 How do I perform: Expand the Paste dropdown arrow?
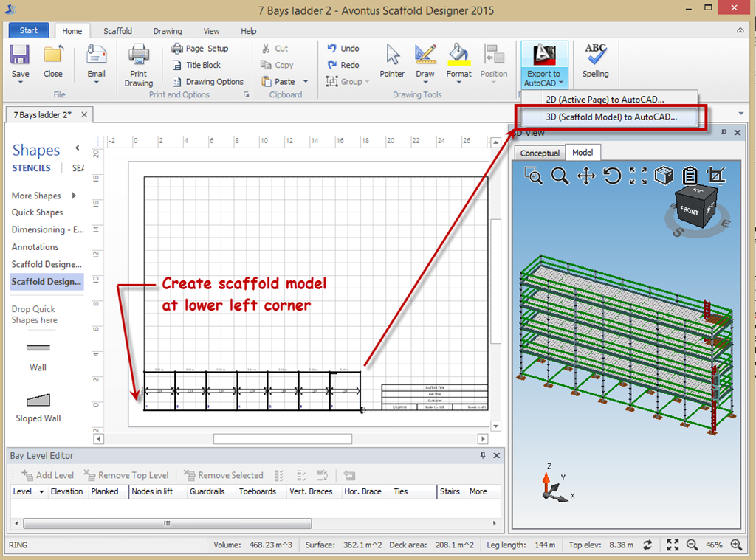[306, 81]
